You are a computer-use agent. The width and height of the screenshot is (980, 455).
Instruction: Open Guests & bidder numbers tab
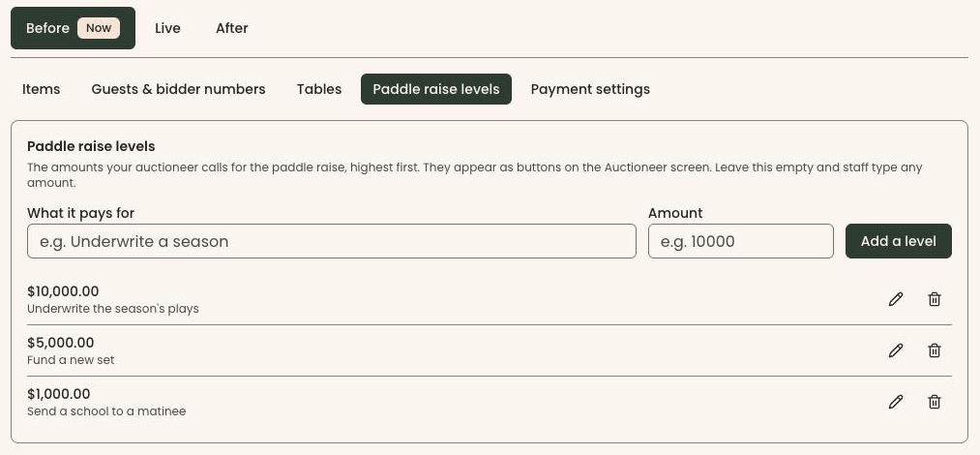pyautogui.click(x=178, y=89)
